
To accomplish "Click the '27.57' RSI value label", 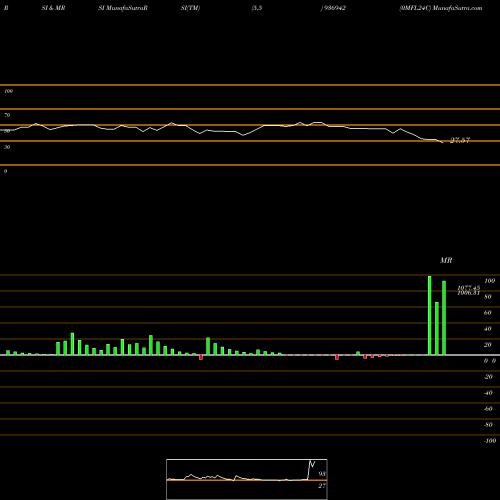I will [x=460, y=140].
